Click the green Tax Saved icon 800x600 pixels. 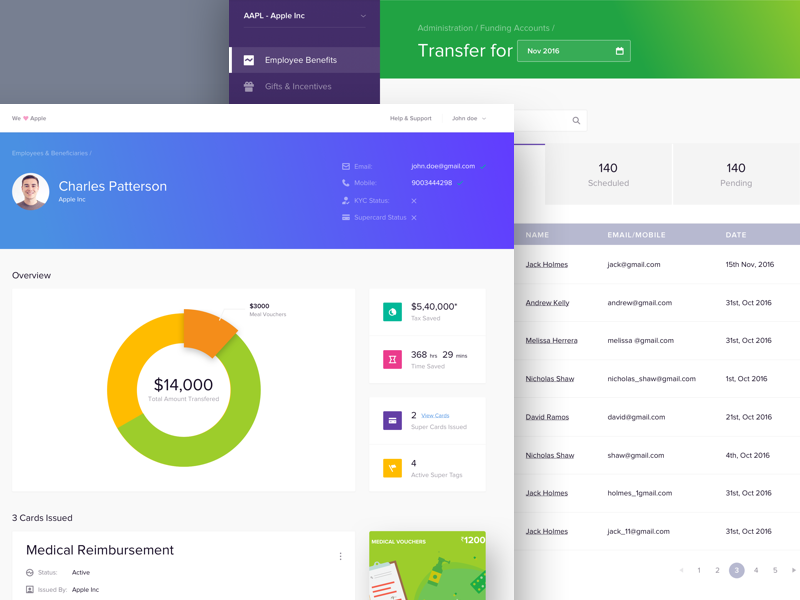pos(392,312)
